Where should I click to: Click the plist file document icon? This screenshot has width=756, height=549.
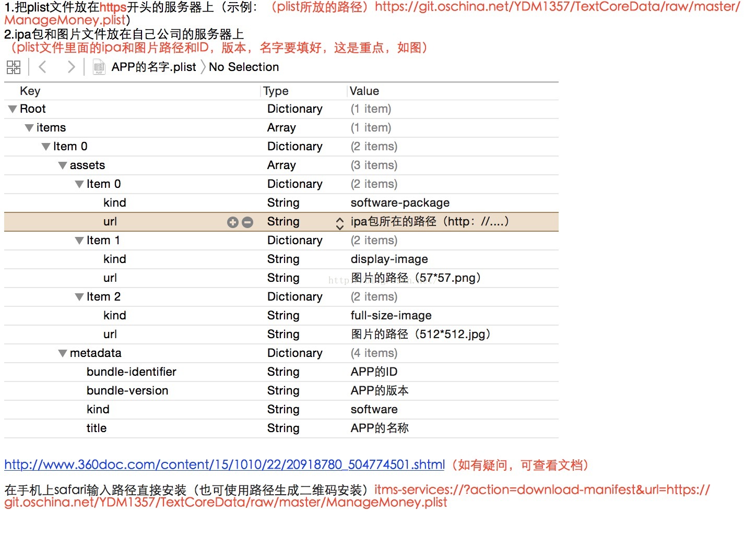[99, 67]
